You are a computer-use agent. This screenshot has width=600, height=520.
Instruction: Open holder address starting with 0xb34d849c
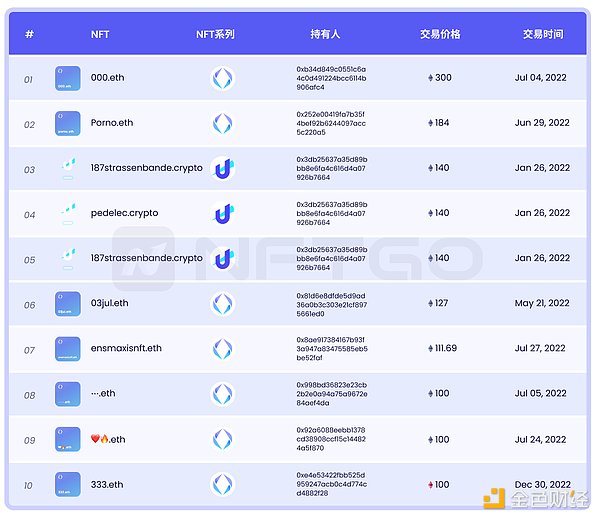click(x=331, y=78)
